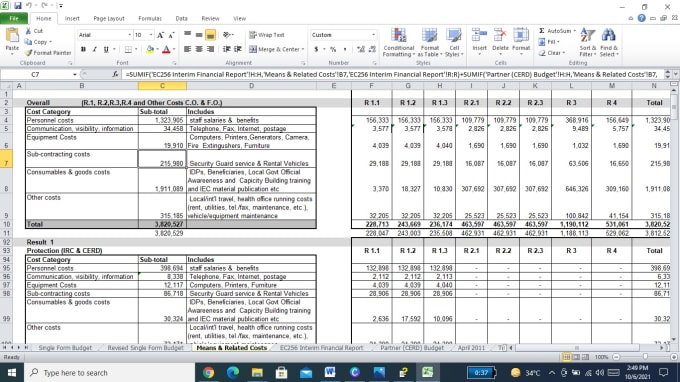Image resolution: width=680 pixels, height=382 pixels.
Task: Click the insert function fx icon
Action: 115,74
